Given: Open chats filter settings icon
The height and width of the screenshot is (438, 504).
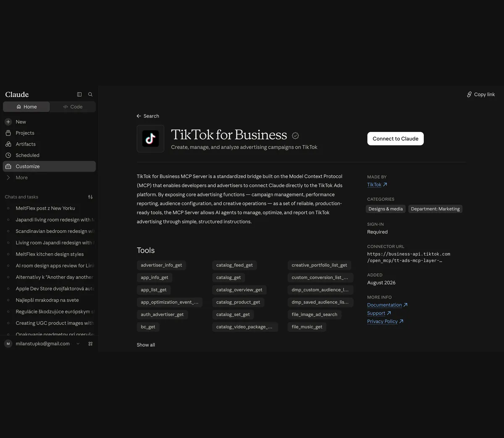Looking at the screenshot, I should tap(90, 197).
